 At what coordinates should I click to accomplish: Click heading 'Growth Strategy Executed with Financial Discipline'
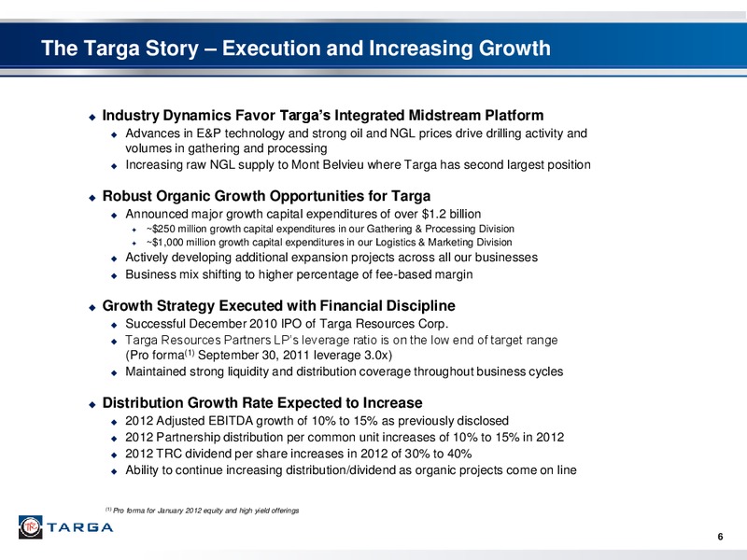pos(278,305)
